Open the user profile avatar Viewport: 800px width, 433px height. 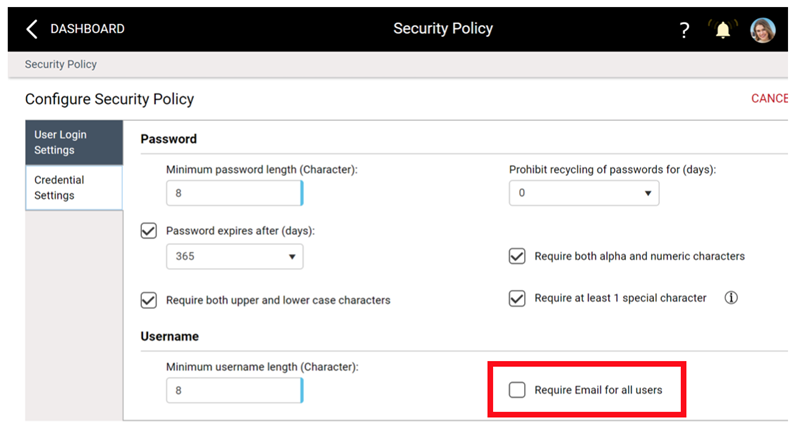[x=763, y=30]
